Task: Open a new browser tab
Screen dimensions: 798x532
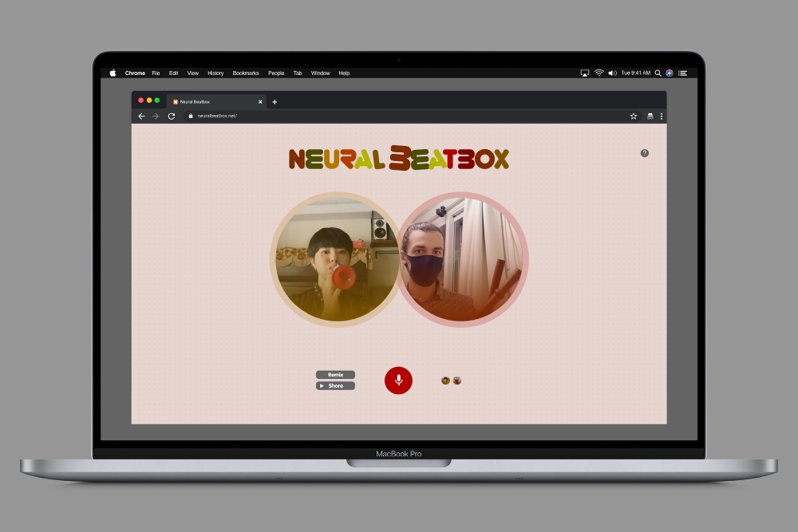Action: point(275,101)
